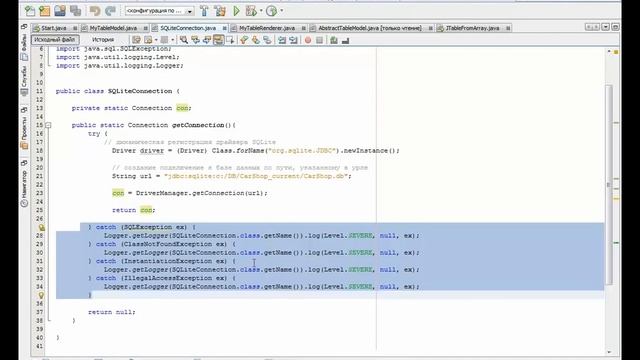Screen dimensions: 640x360
Task: Click the "getConnection" method name
Action: (x=198, y=125)
